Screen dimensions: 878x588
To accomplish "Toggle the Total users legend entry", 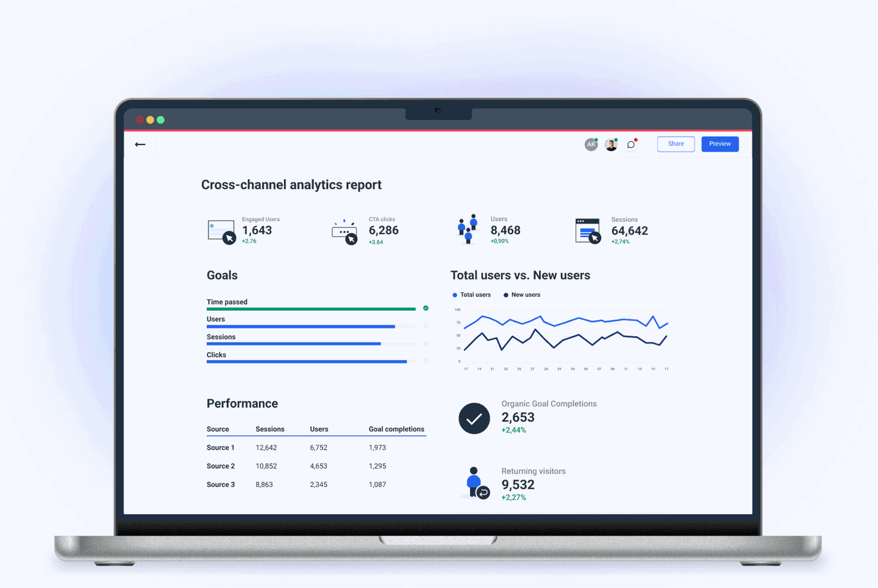I will pyautogui.click(x=471, y=294).
